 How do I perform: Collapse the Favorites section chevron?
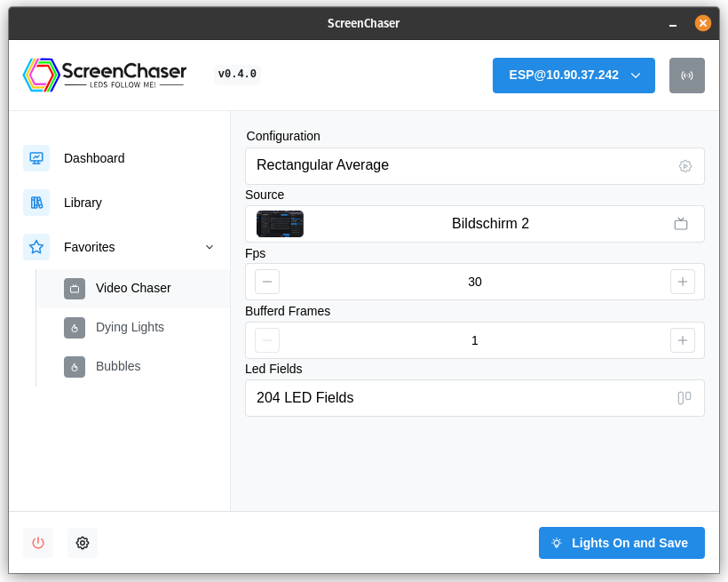tap(210, 247)
